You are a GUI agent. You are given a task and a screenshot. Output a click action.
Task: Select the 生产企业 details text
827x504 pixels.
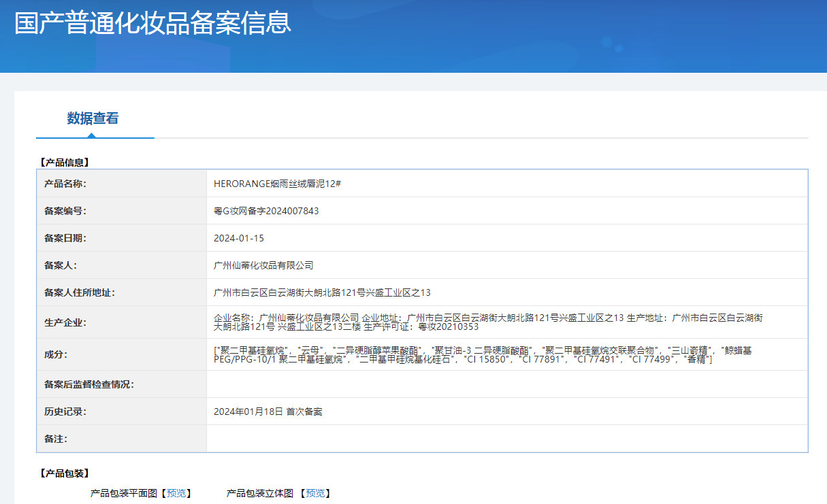click(x=488, y=322)
